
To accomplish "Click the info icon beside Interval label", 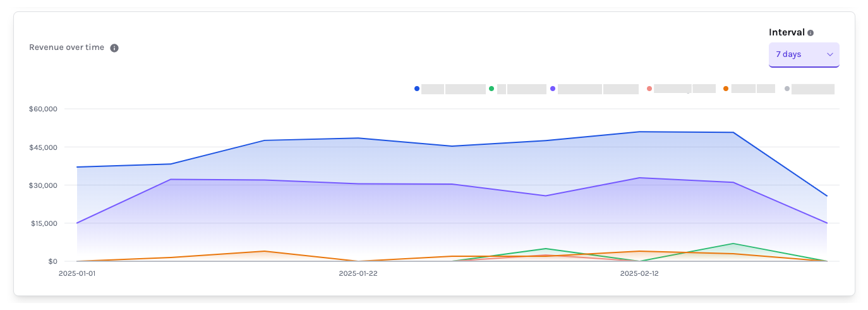I will tap(811, 33).
